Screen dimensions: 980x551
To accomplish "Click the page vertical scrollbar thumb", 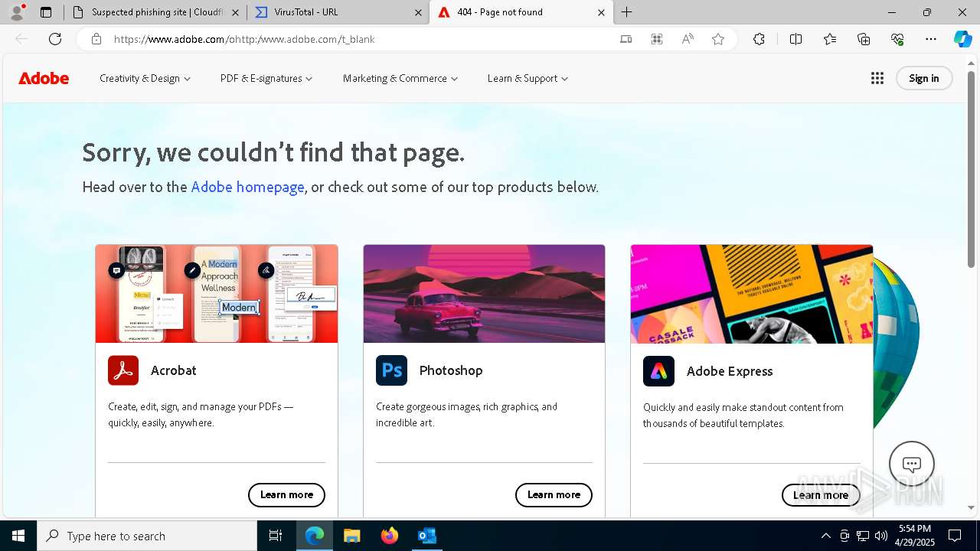I will [971, 168].
